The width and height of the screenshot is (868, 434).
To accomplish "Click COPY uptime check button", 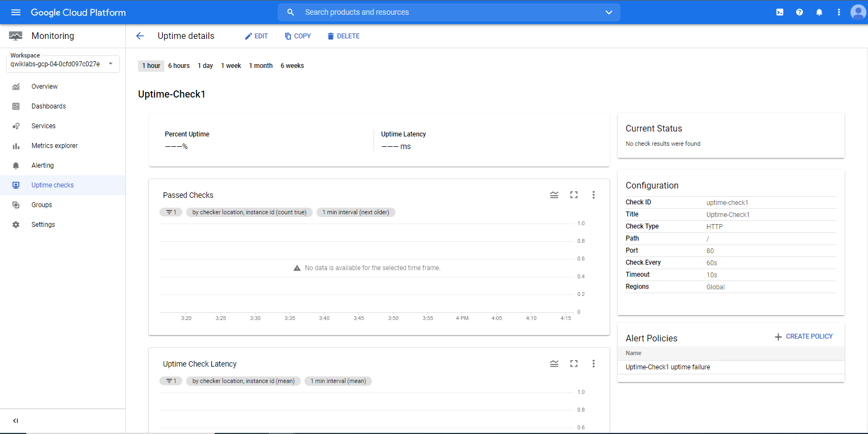I will (298, 36).
